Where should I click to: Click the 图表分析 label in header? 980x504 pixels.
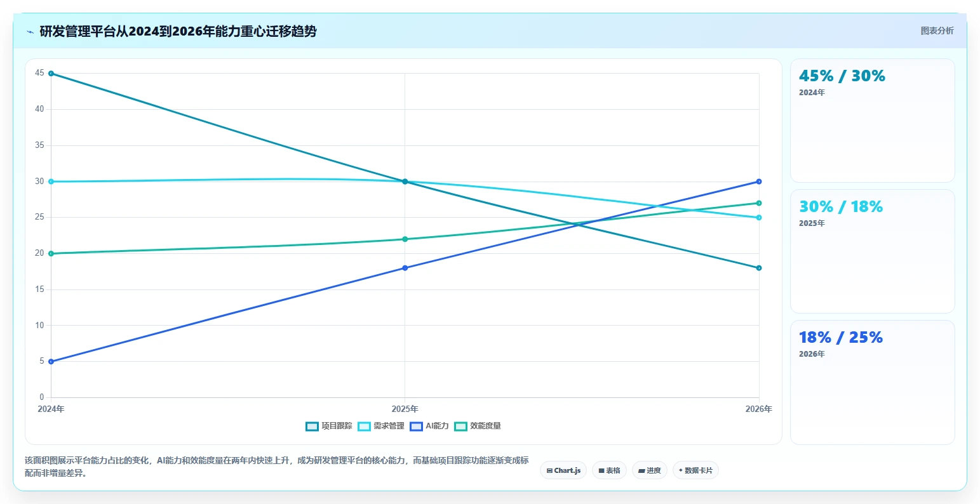click(x=937, y=30)
